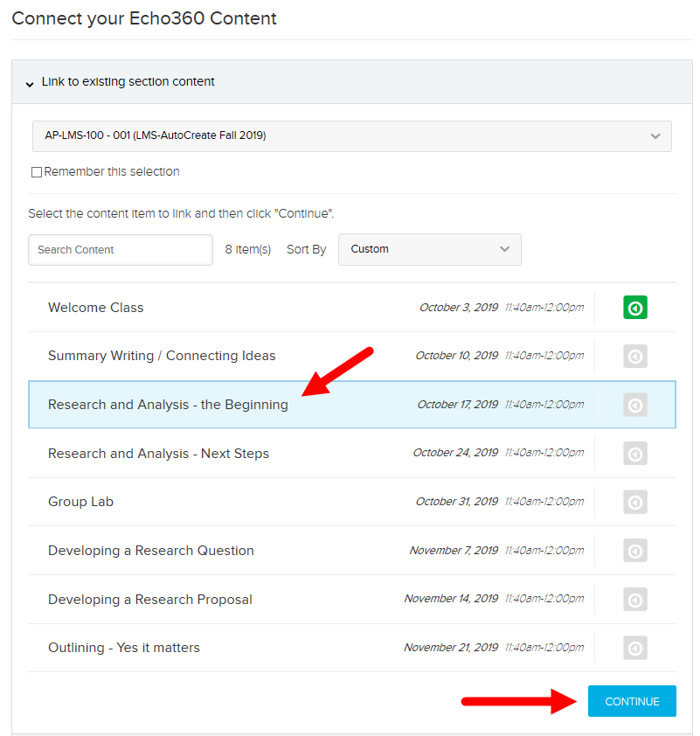Select Outlining - Yes it matters item
The width and height of the screenshot is (700, 736).
352,648
